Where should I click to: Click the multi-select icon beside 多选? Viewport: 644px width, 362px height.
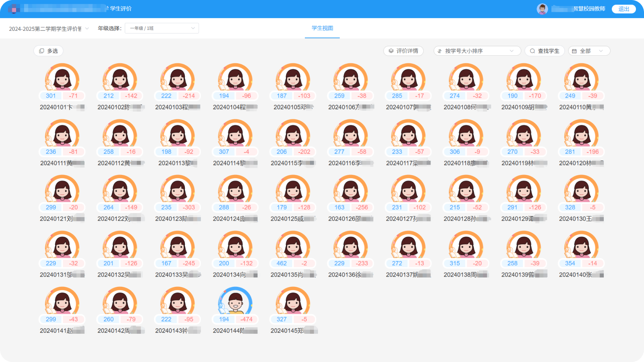pos(41,51)
